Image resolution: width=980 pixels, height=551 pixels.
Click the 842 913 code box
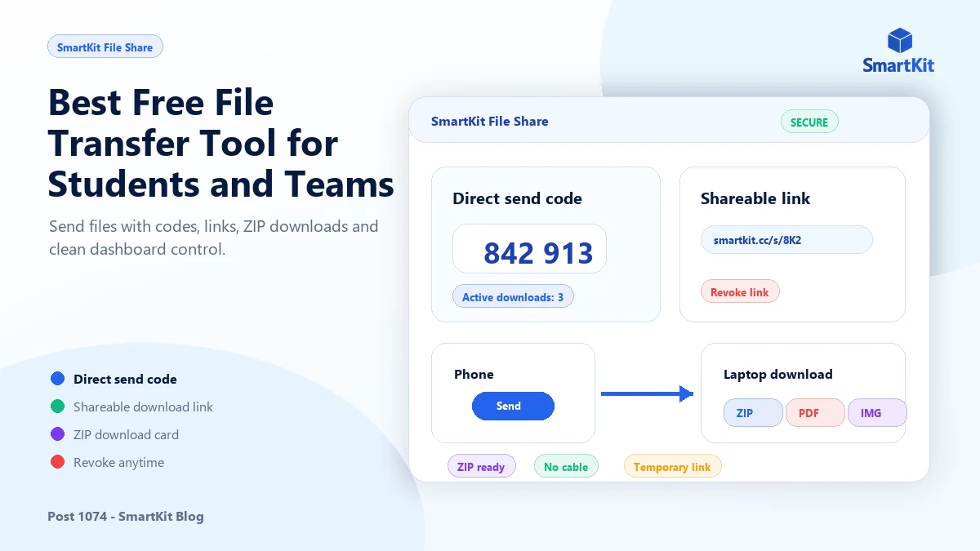[x=529, y=249]
